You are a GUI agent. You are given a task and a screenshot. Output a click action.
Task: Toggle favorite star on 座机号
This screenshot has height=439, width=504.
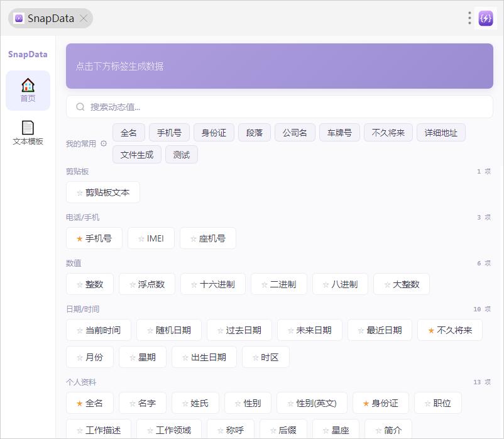[193, 238]
